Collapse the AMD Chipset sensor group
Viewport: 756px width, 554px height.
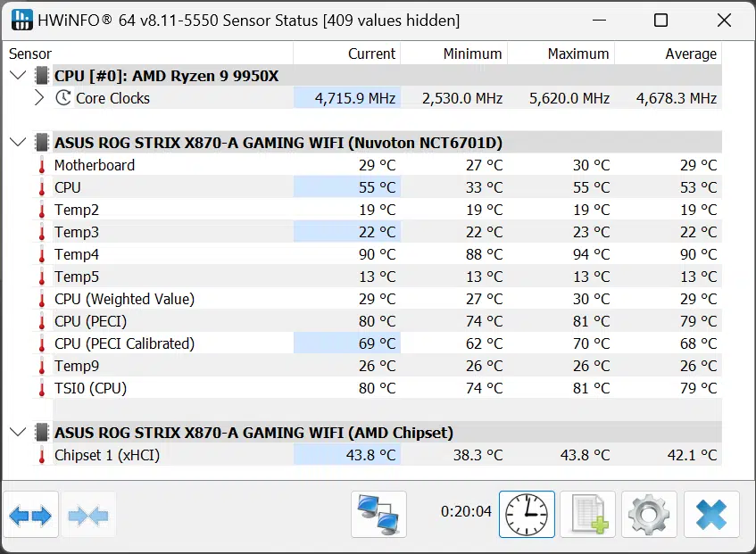pos(18,432)
